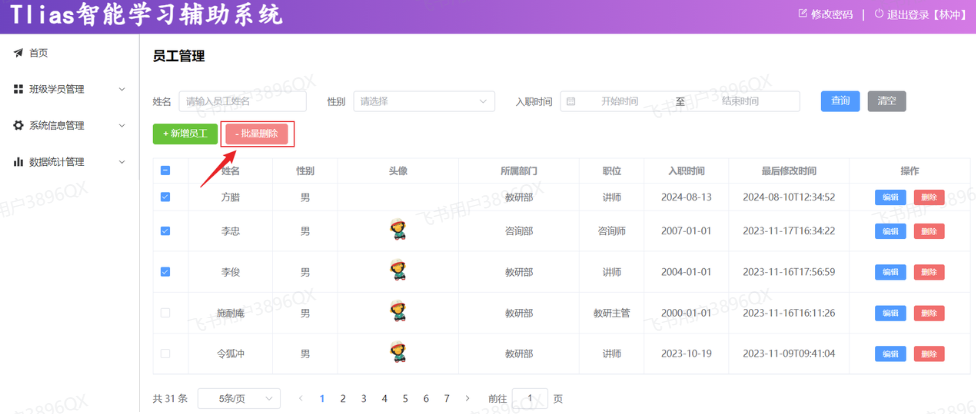Go to page 7
976x414 pixels.
[x=447, y=398]
